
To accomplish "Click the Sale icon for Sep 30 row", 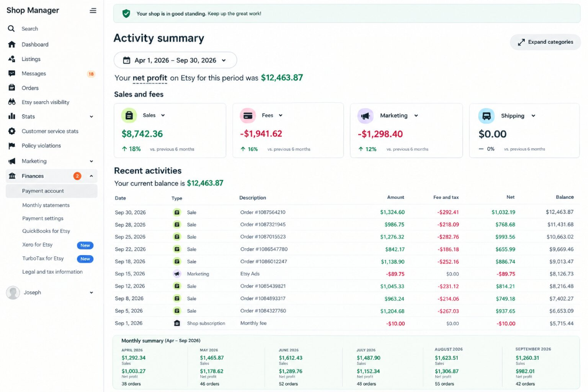I will (177, 212).
